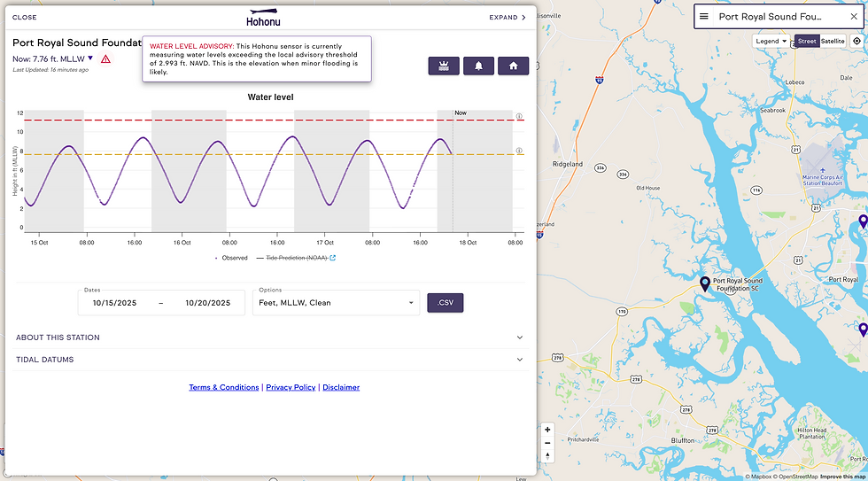Click the info icon beside yellow threshold line
Viewport: 868px width, 481px height.
tap(519, 151)
